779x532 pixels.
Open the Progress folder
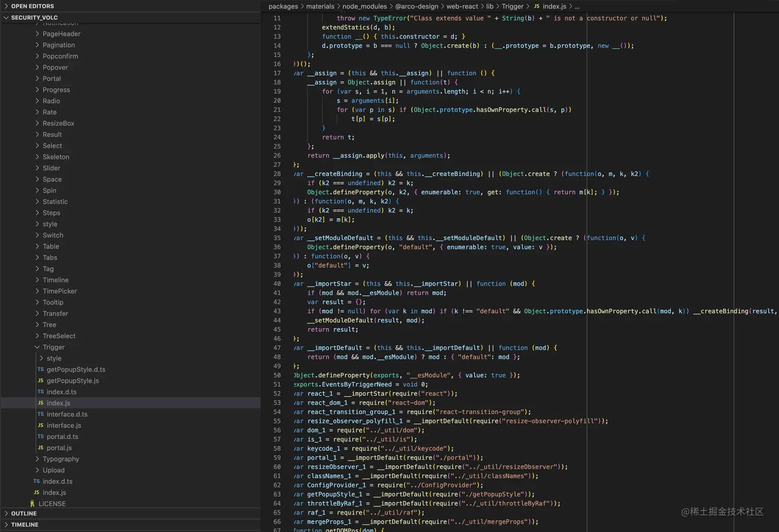(56, 90)
